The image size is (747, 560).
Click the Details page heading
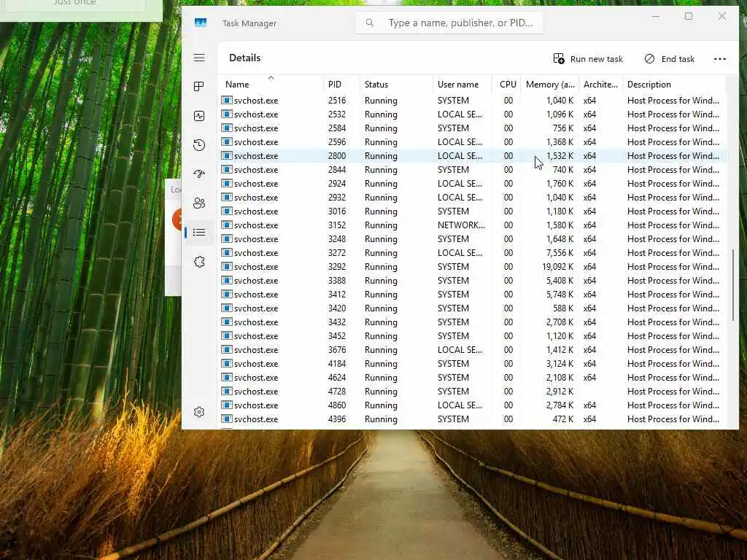click(x=245, y=58)
